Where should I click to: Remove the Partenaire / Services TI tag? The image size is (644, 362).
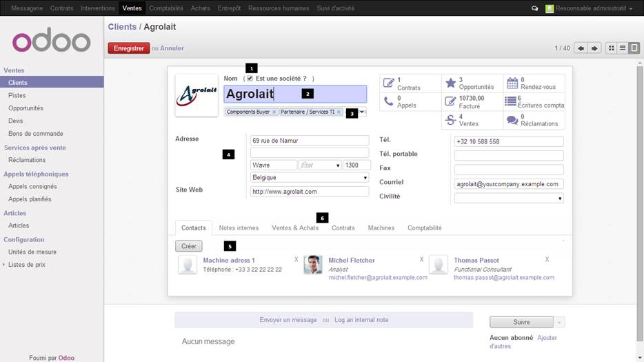339,112
